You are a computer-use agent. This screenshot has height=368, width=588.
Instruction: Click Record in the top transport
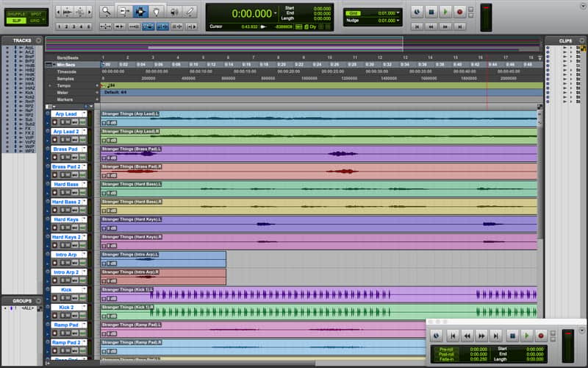click(460, 12)
